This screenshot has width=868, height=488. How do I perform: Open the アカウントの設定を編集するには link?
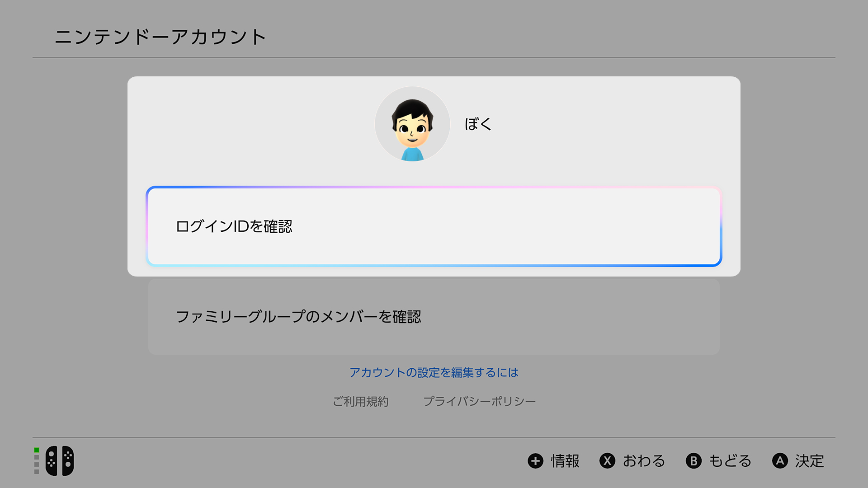pos(434,372)
